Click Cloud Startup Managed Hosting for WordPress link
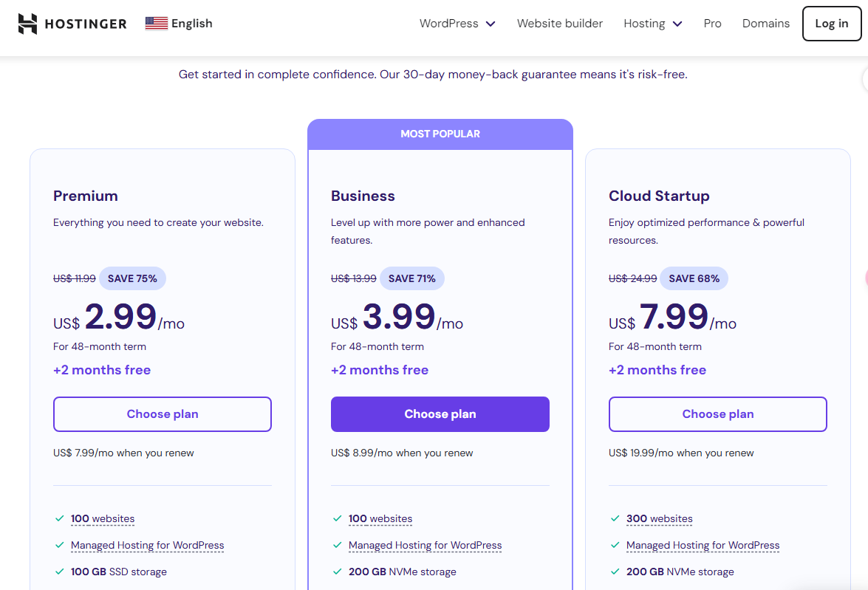This screenshot has height=590, width=868. point(703,545)
